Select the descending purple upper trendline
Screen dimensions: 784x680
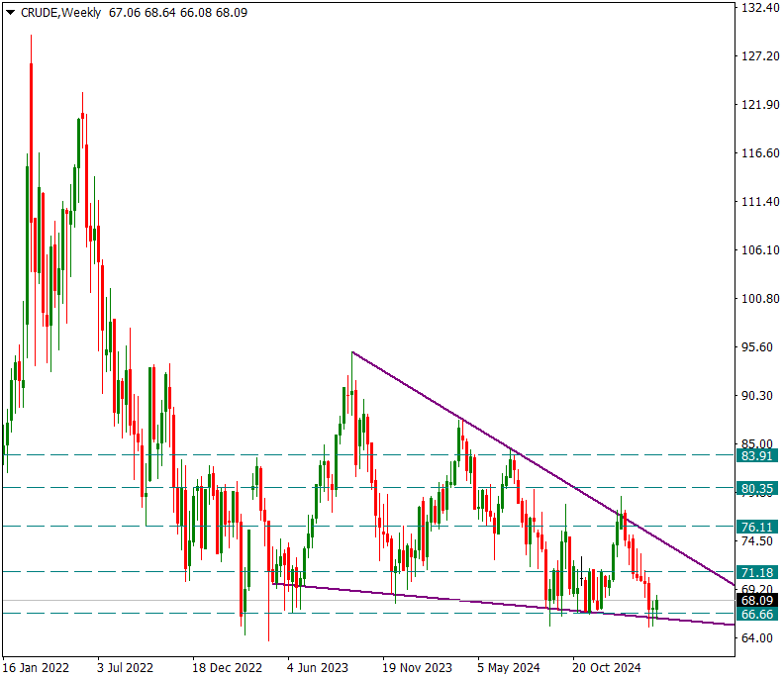[542, 468]
